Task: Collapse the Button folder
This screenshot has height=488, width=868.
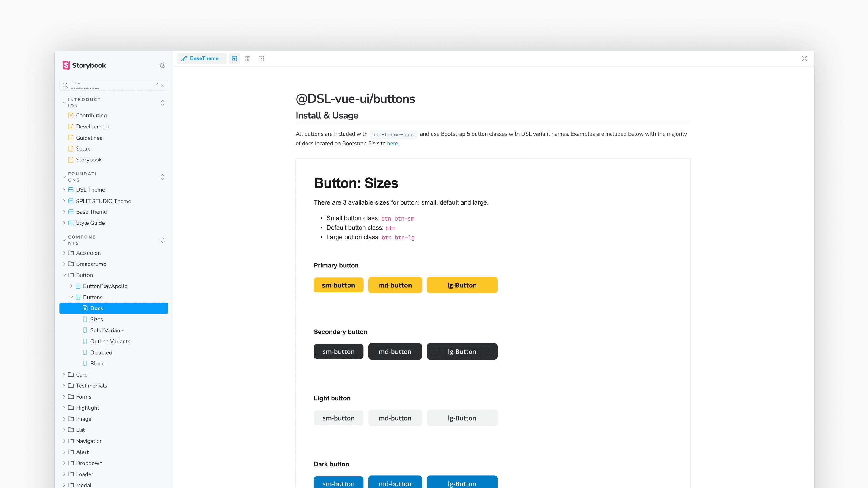Action: (x=64, y=275)
